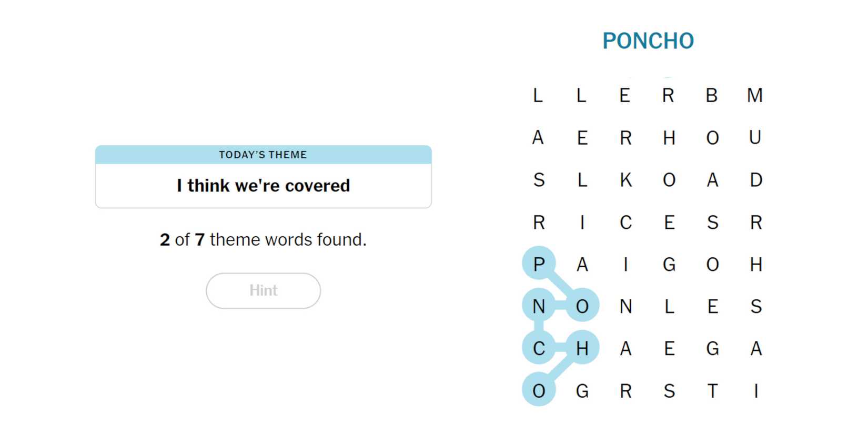Click the unhighlighted C between I and E
Viewport: 868px width, 434px height.
pos(625,223)
